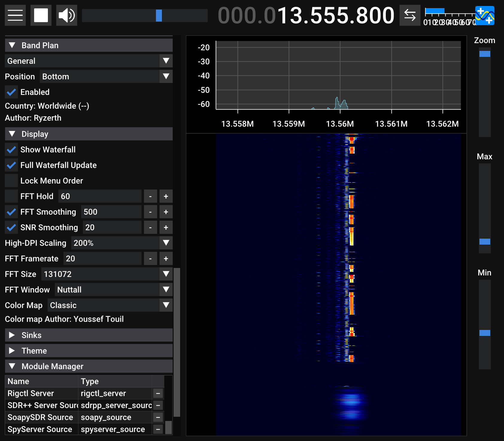
Task: Click the FFT Smoothing value field
Action: (111, 212)
